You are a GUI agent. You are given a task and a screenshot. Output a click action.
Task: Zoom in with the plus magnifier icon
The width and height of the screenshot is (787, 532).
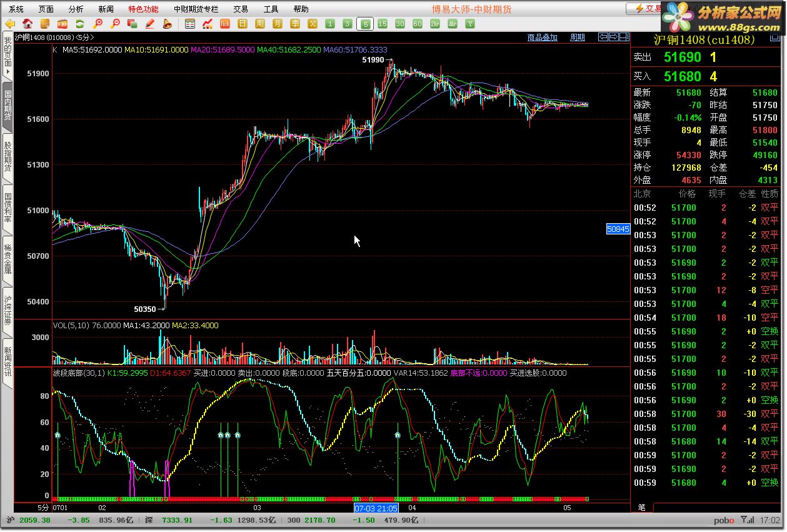coord(97,24)
